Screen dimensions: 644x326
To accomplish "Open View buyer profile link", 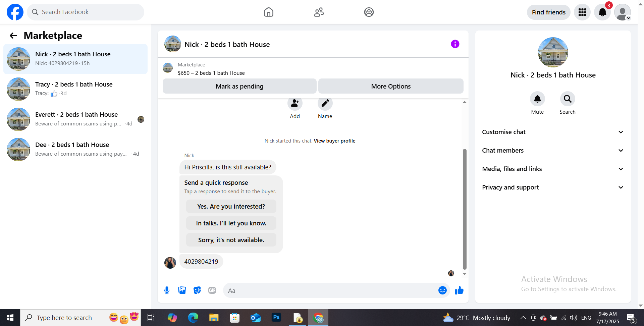I will coord(334,141).
